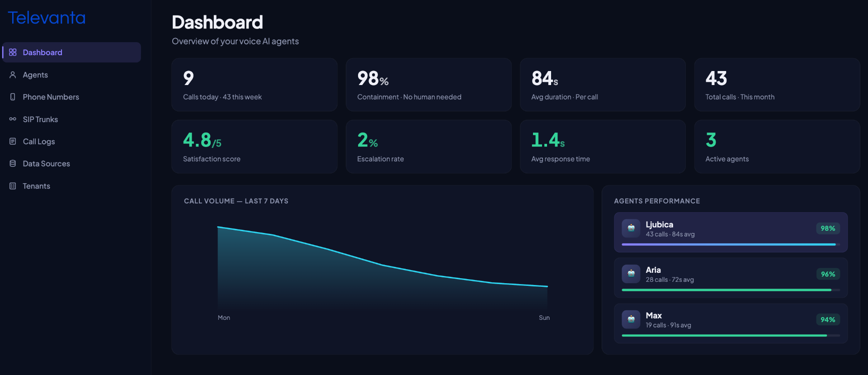Navigate to SIP Trunks

tap(72, 119)
